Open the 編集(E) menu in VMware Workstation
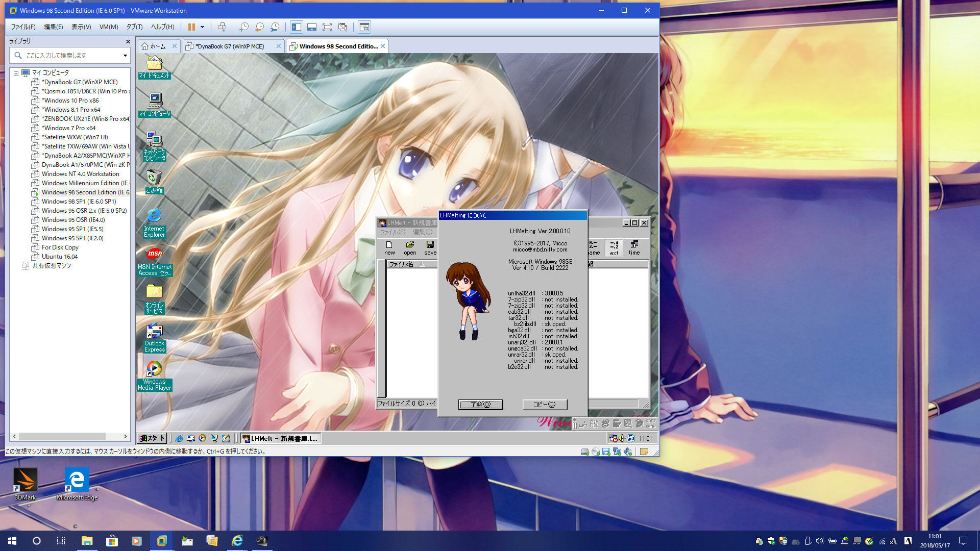 [x=54, y=27]
